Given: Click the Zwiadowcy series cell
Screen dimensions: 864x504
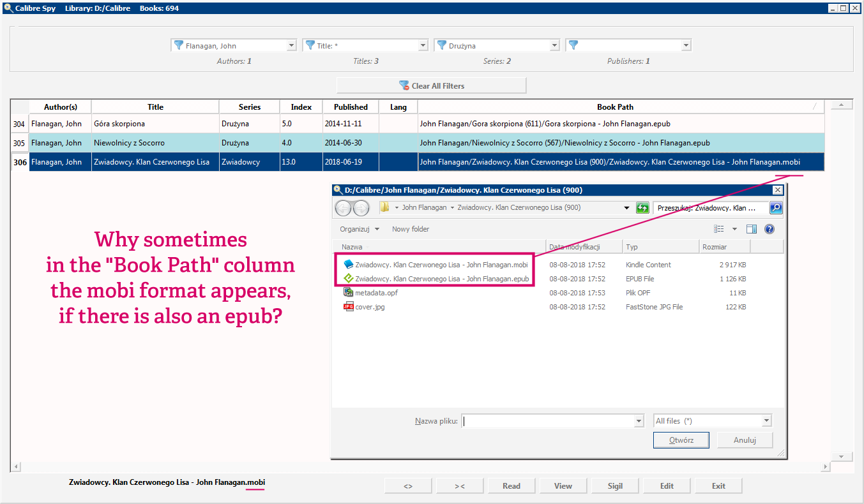Looking at the screenshot, I should pos(250,162).
